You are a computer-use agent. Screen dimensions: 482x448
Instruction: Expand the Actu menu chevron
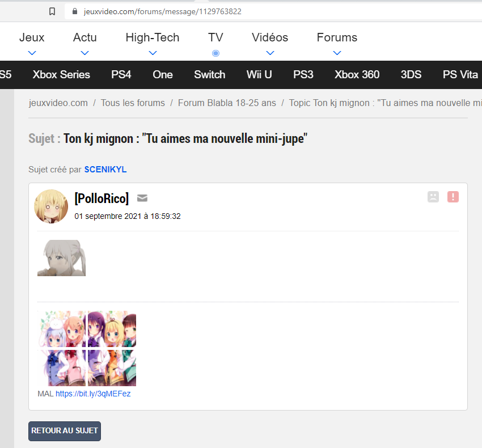coord(85,53)
